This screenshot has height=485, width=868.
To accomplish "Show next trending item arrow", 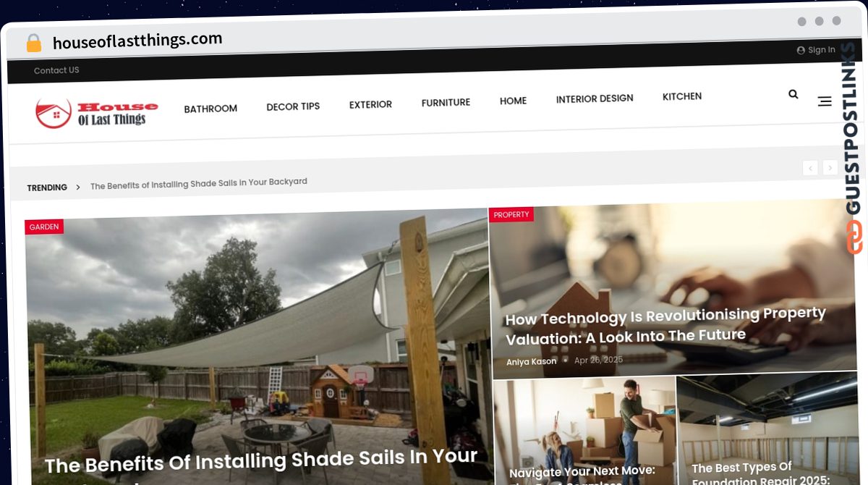I will [830, 168].
